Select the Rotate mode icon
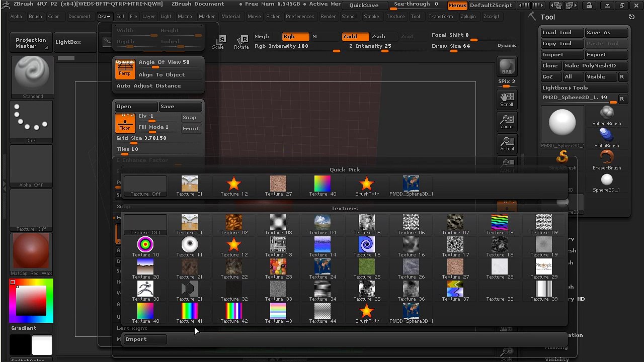 tap(242, 42)
